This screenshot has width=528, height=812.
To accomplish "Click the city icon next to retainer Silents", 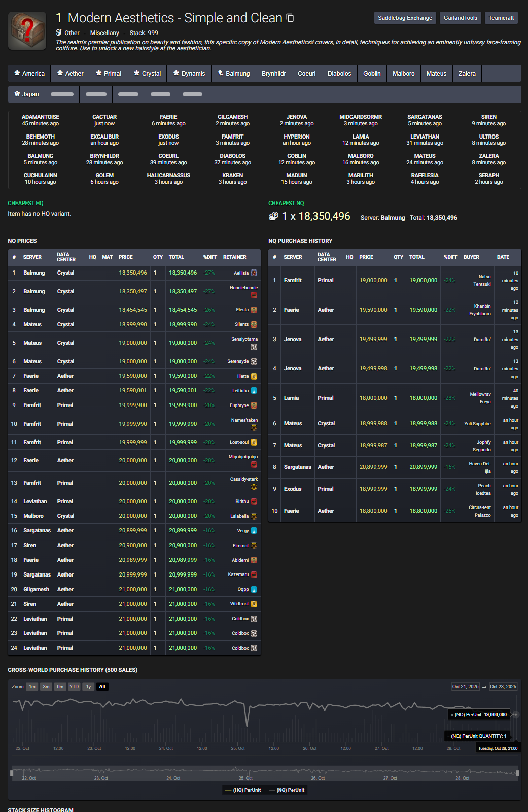I will pos(254,324).
